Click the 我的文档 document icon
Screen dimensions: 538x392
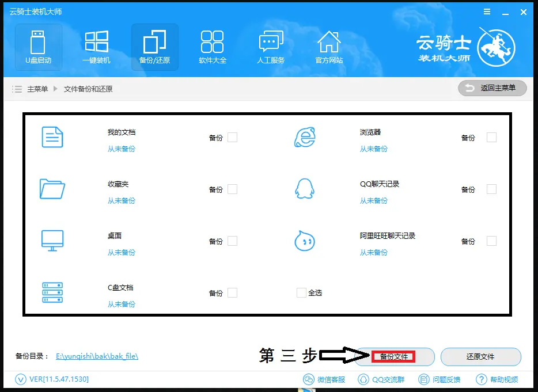click(x=52, y=137)
